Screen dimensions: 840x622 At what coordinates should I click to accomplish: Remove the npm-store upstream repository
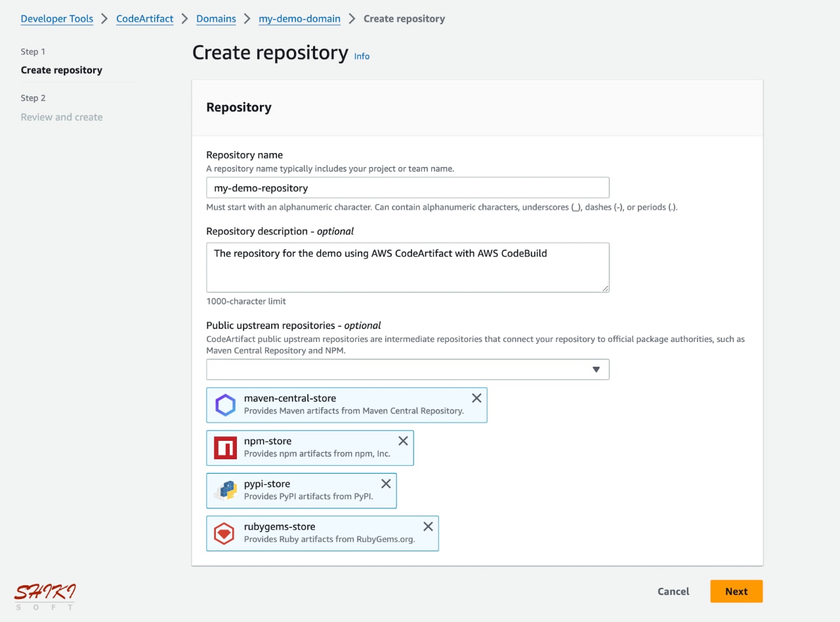point(403,441)
